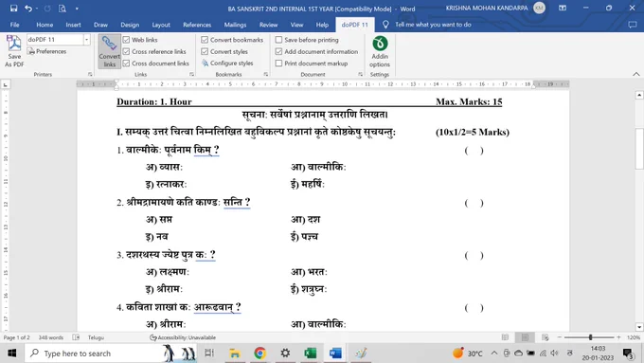Open Print Preview quick access icon
Viewport: 644px width, 363px height.
click(62, 9)
